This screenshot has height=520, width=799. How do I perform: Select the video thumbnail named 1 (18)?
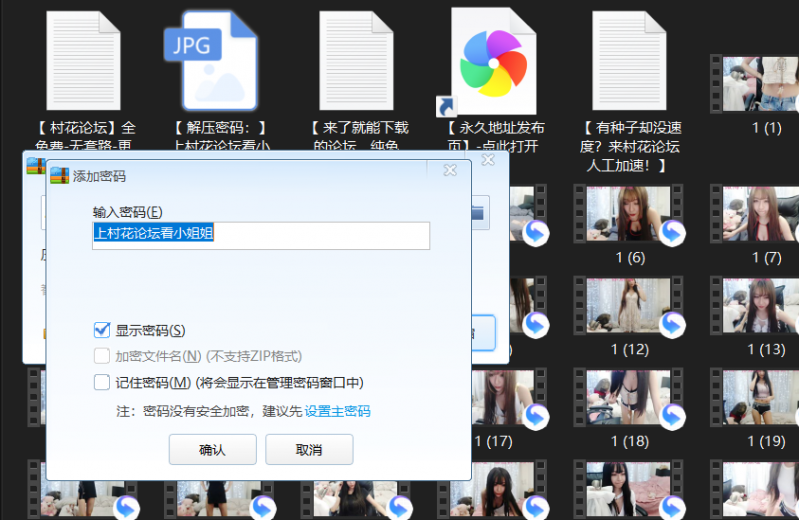click(630, 397)
